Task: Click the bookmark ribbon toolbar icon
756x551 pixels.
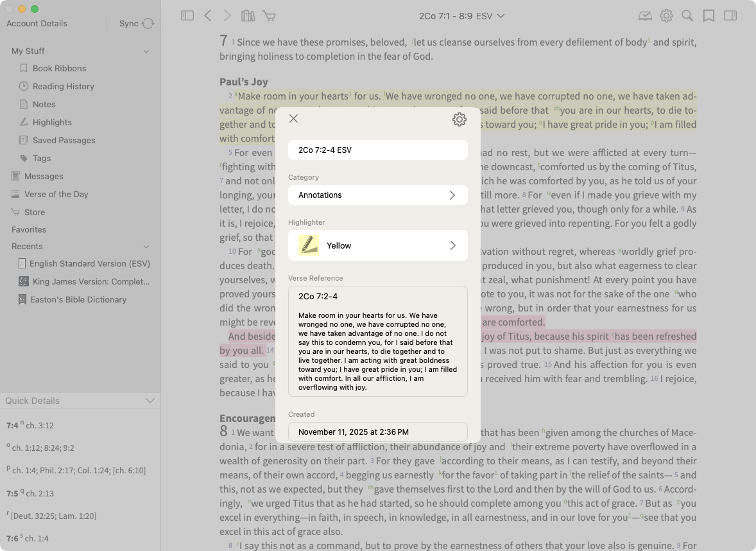Action: pyautogui.click(x=709, y=16)
